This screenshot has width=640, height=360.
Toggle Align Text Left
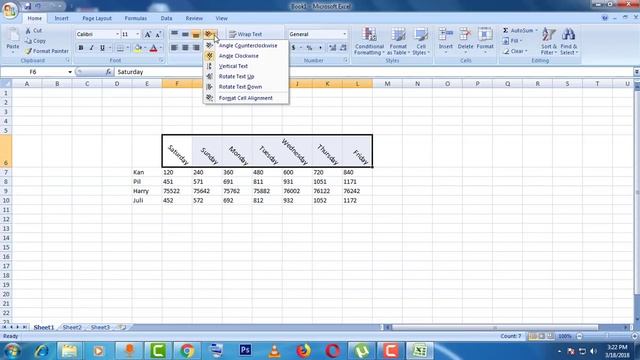174,48
